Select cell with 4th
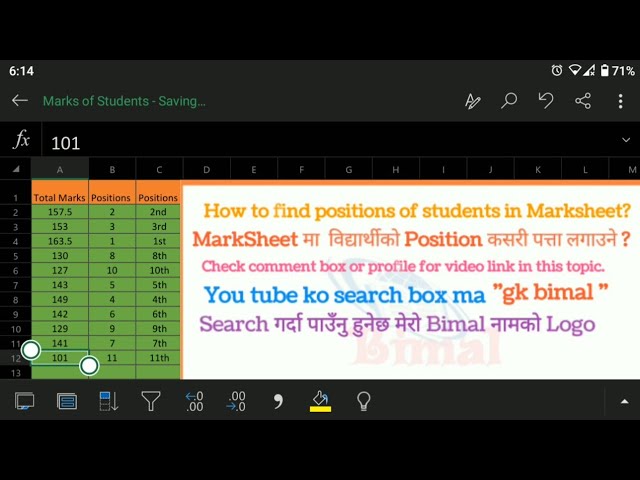Screen dimensions: 640x480 [158, 300]
